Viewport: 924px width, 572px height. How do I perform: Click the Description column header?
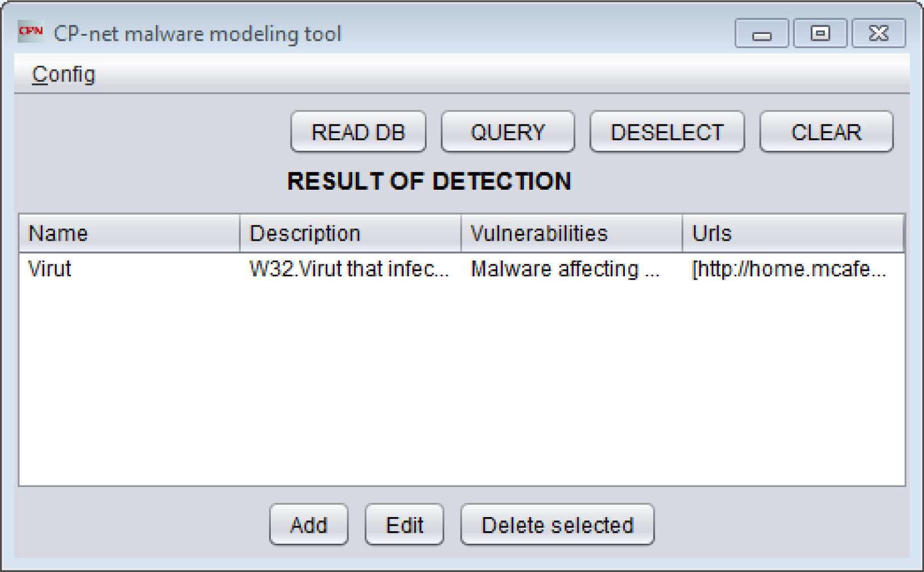coord(350,233)
